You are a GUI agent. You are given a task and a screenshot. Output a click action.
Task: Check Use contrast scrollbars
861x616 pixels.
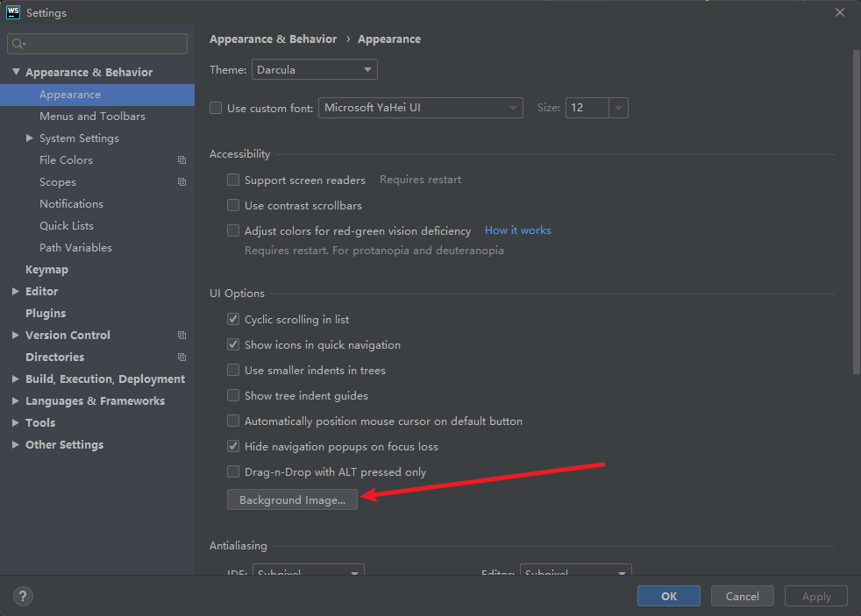pyautogui.click(x=233, y=205)
